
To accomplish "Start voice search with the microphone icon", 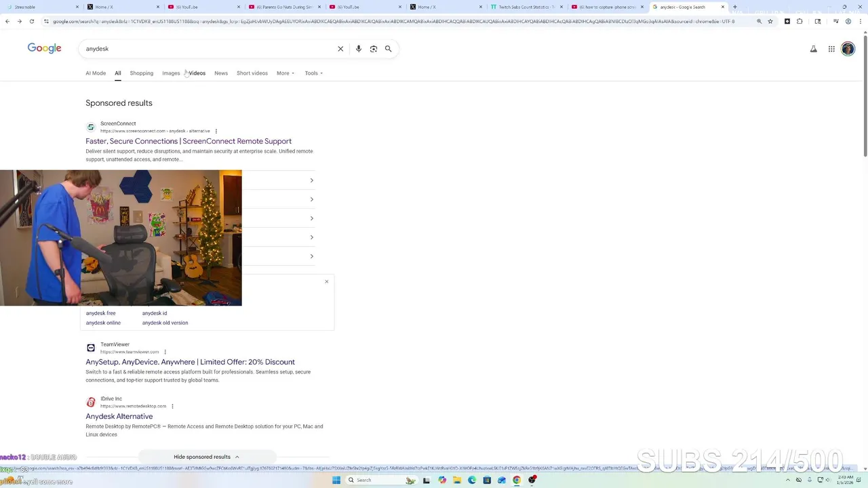I will [x=359, y=49].
